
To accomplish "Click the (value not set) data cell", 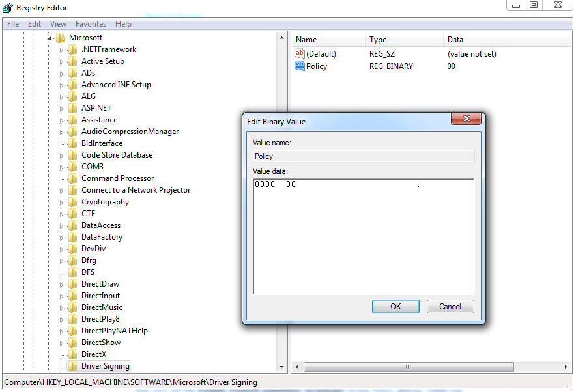I will (x=472, y=54).
